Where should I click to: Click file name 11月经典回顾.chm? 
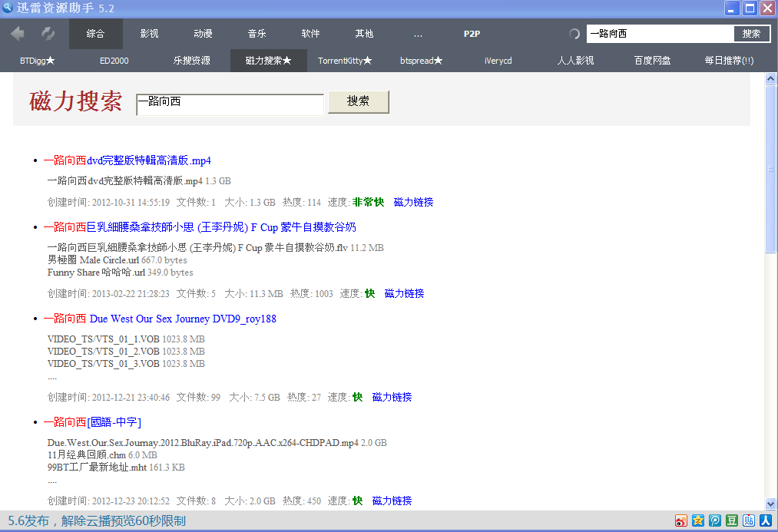point(86,455)
